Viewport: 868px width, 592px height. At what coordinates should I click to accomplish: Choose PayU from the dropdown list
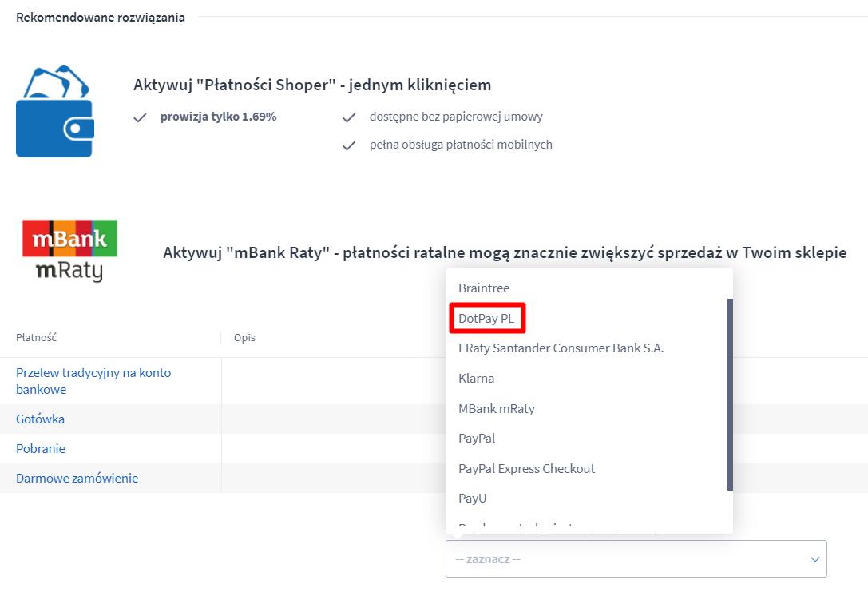point(472,499)
